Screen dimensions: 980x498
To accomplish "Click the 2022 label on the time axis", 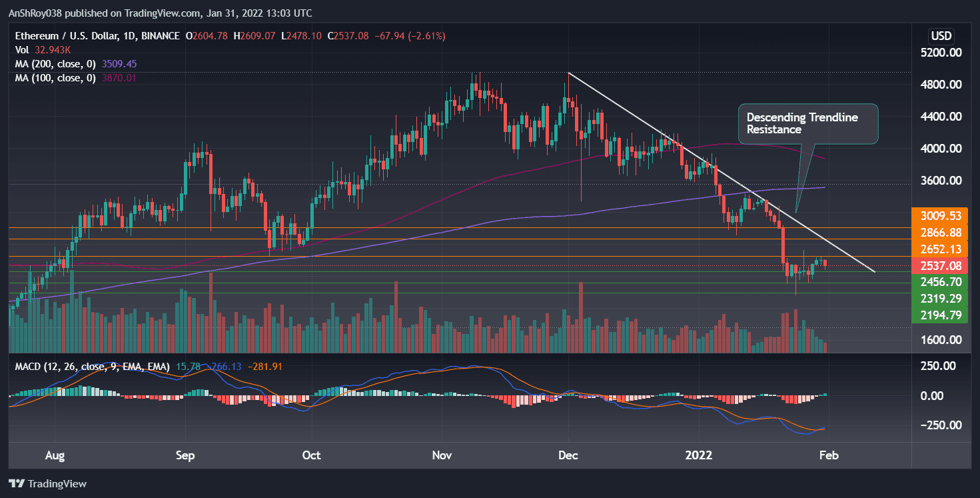I will [698, 455].
